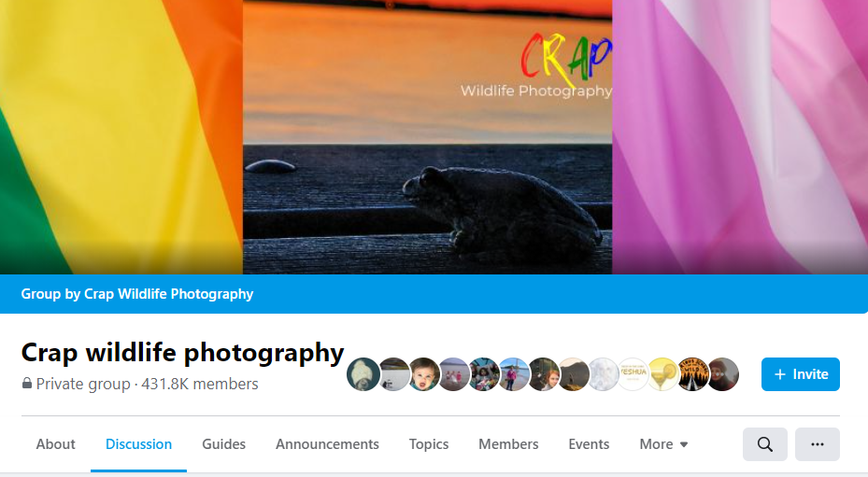Open the baby face member avatar
The width and height of the screenshot is (868, 477).
[x=423, y=374]
